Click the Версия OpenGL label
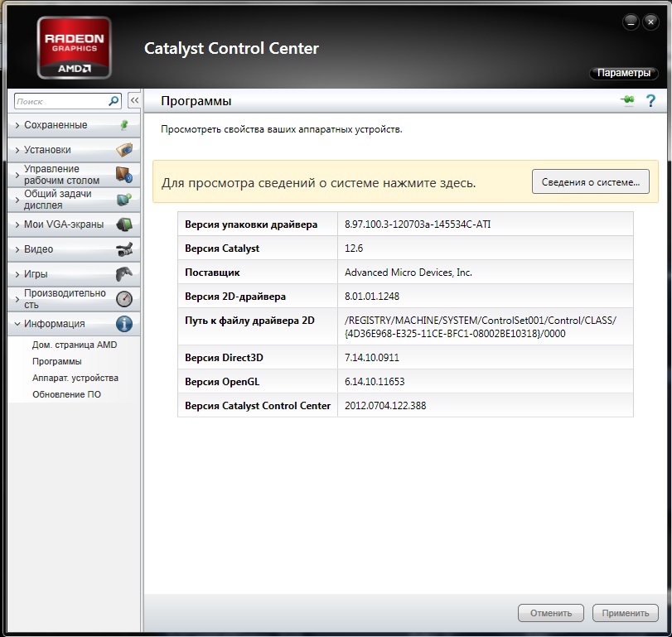The image size is (672, 637). [222, 382]
